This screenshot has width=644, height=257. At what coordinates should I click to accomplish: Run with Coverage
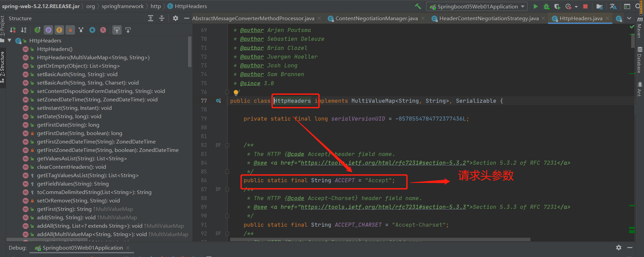click(557, 6)
